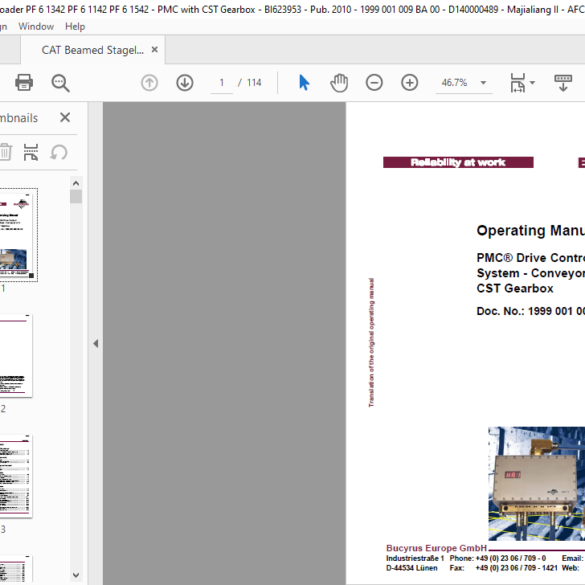Close the Thumbnails panel

(65, 118)
